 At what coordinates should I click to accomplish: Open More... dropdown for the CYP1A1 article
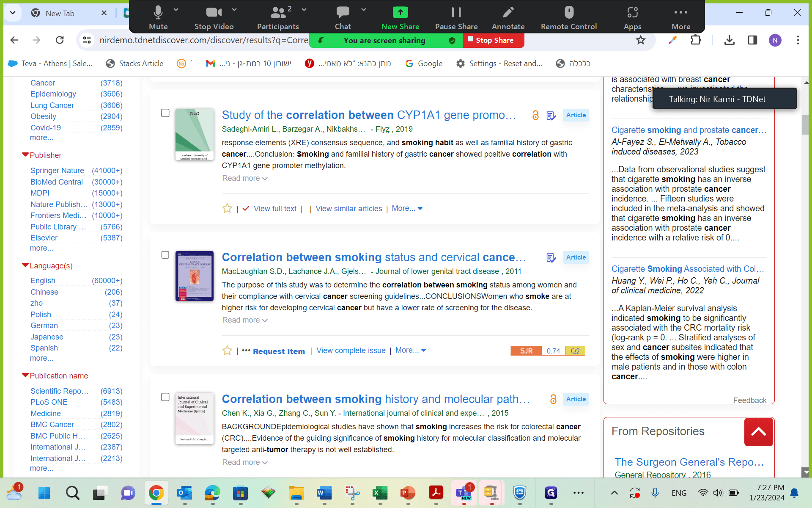pos(407,208)
